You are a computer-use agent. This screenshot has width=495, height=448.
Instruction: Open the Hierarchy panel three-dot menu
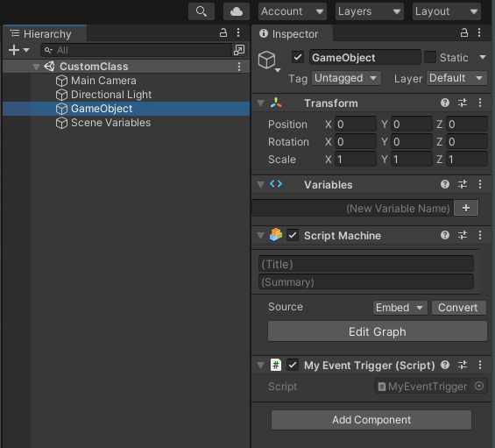238,32
